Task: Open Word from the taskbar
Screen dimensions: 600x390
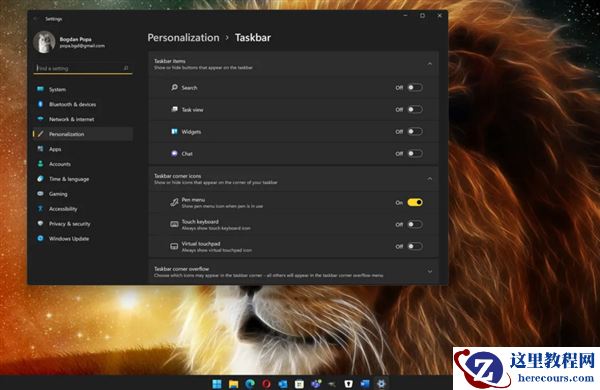Action: [365, 383]
